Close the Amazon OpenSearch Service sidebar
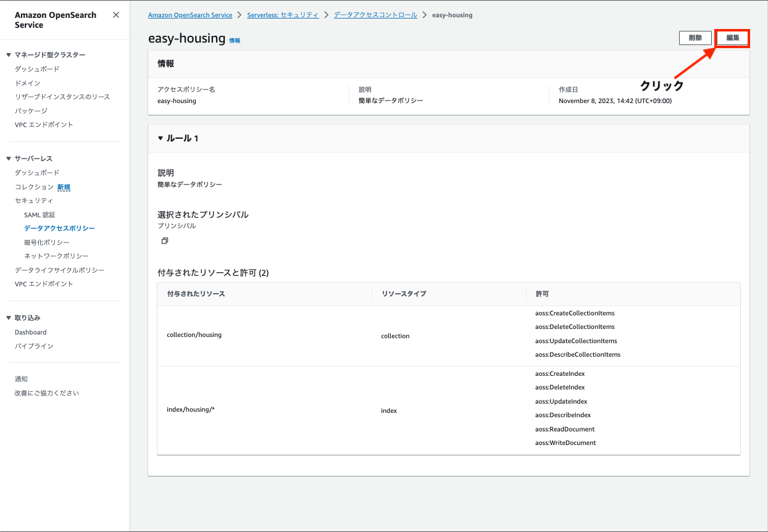 point(116,15)
